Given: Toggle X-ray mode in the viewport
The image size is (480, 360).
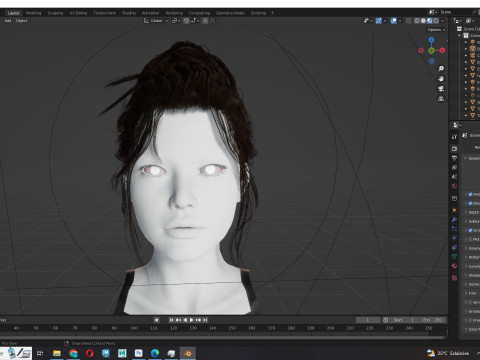Looking at the screenshot, I should click(408, 21).
